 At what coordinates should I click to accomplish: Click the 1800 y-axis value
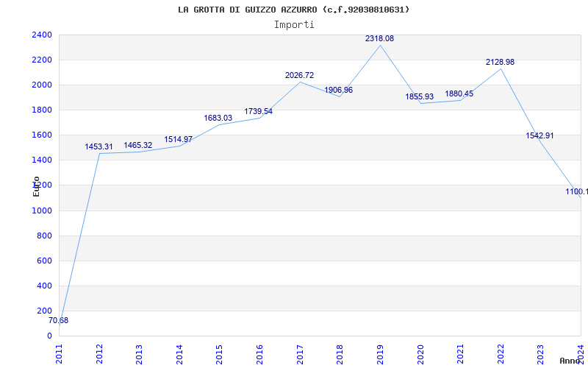point(42,110)
